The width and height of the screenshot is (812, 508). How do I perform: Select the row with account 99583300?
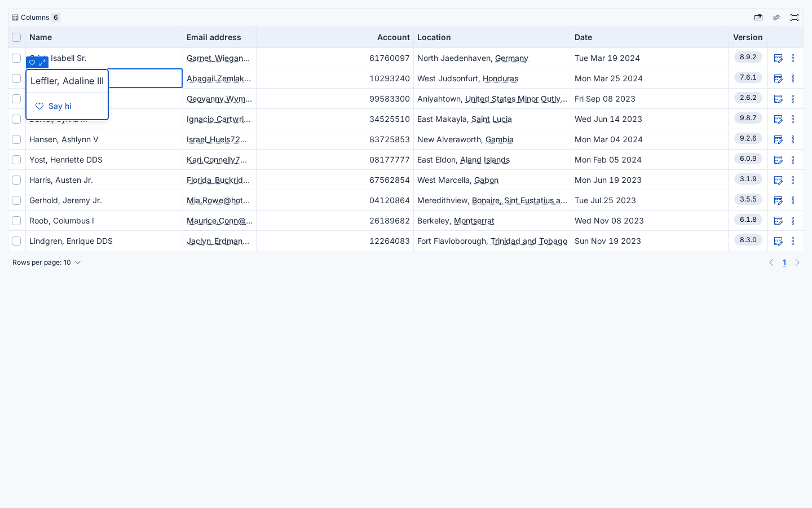click(16, 99)
